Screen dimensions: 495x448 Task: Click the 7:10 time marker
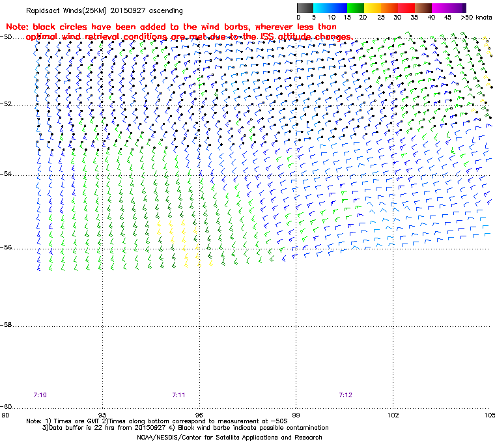pyautogui.click(x=40, y=395)
